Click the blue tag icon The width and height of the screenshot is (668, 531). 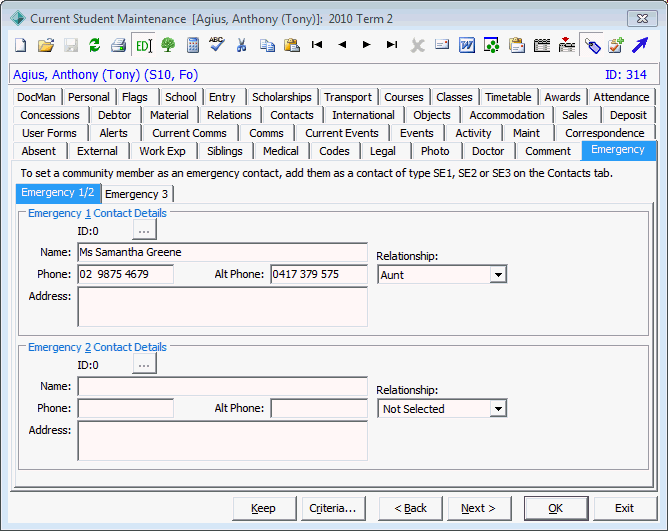592,45
